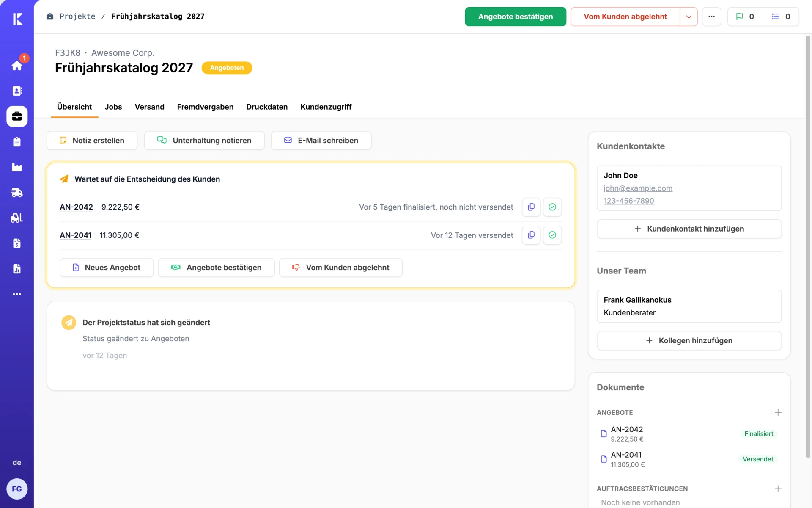
Task: Click the Versendet status label
Action: 758,459
